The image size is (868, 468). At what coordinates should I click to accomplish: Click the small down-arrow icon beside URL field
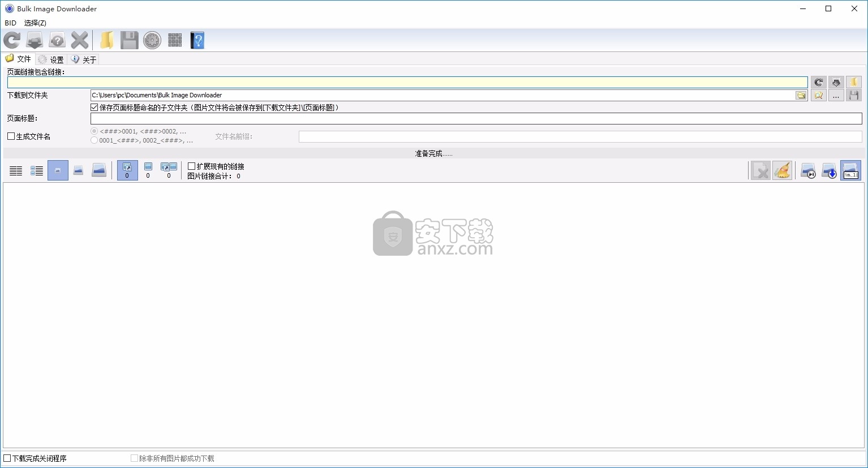pos(836,83)
